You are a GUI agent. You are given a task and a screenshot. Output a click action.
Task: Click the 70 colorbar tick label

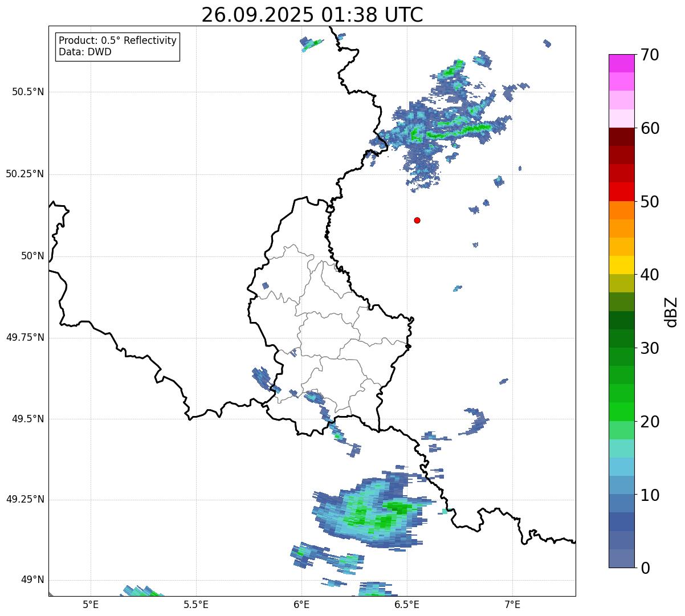pyautogui.click(x=650, y=55)
